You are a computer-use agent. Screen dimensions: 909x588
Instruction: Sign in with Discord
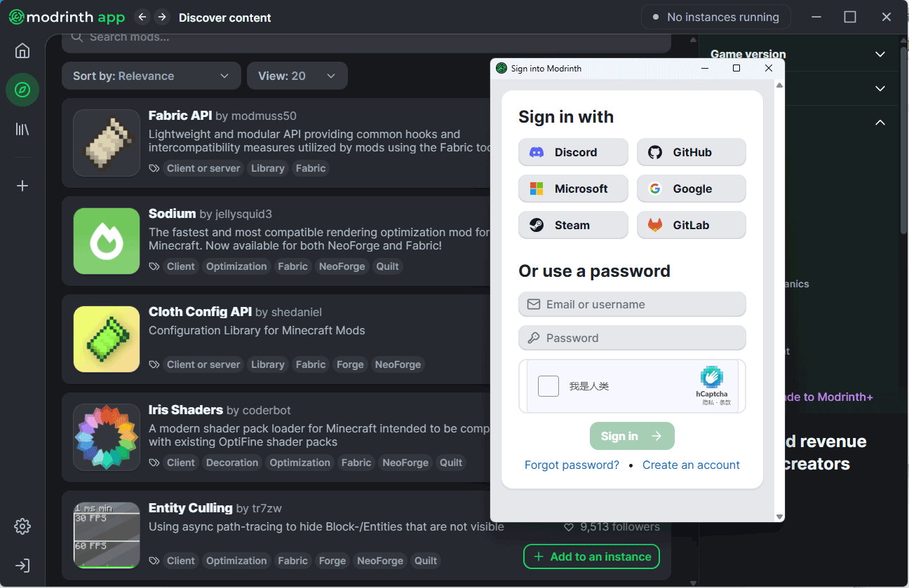[573, 152]
